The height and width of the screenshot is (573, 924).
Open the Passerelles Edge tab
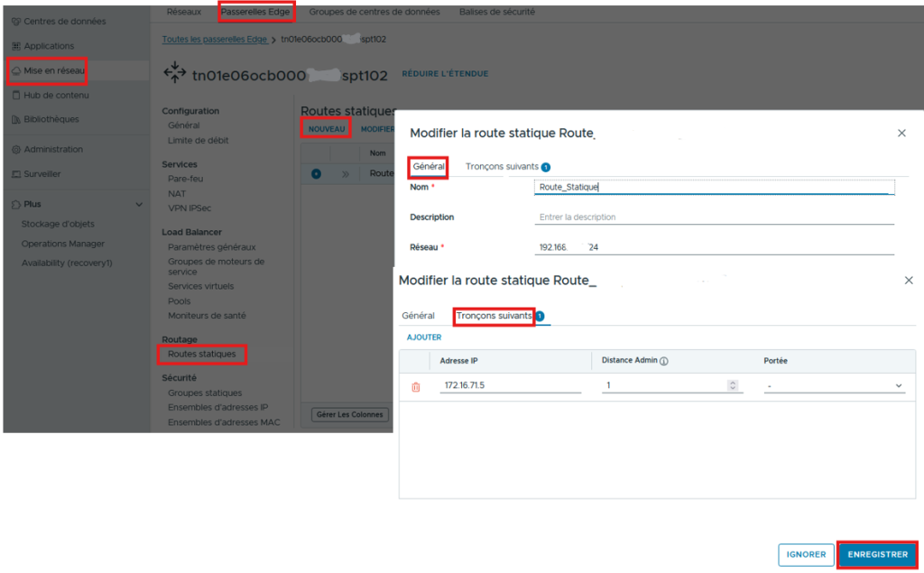(x=255, y=13)
